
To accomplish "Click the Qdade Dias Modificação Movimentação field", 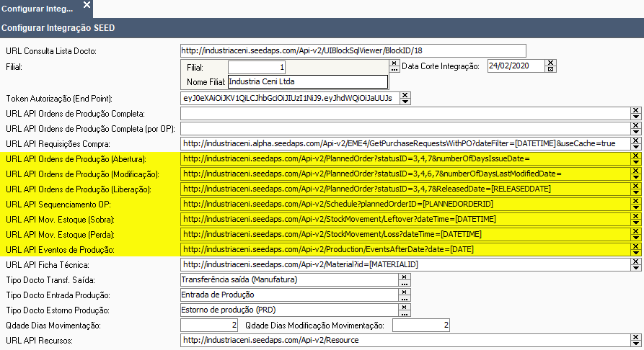I will point(421,326).
